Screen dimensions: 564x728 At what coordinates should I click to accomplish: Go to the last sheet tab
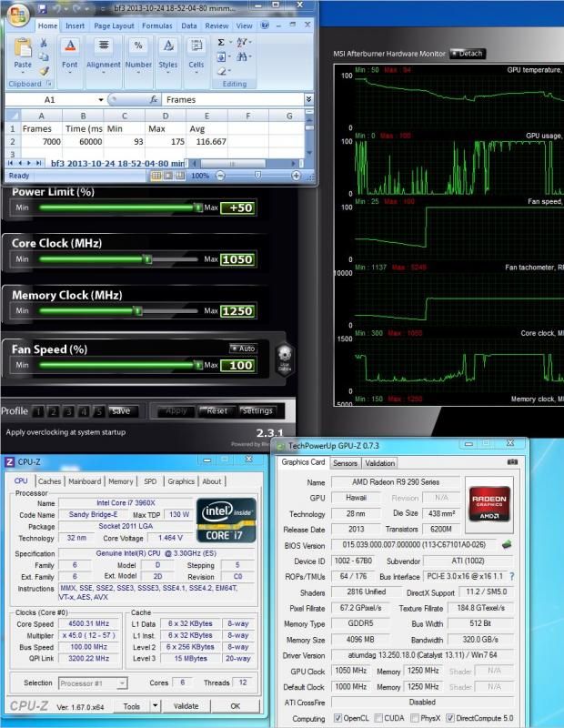coord(39,163)
